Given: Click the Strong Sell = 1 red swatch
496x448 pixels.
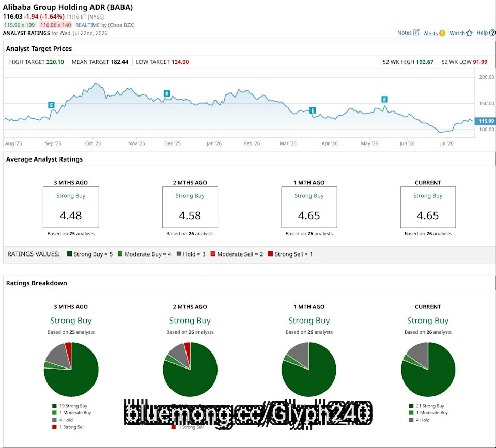Looking at the screenshot, I should pyautogui.click(x=270, y=254).
